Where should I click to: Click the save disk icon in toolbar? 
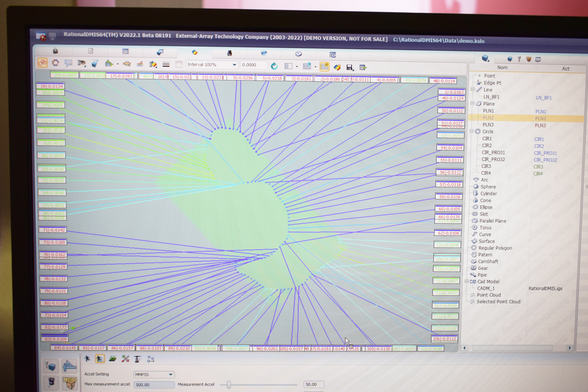pos(349,68)
